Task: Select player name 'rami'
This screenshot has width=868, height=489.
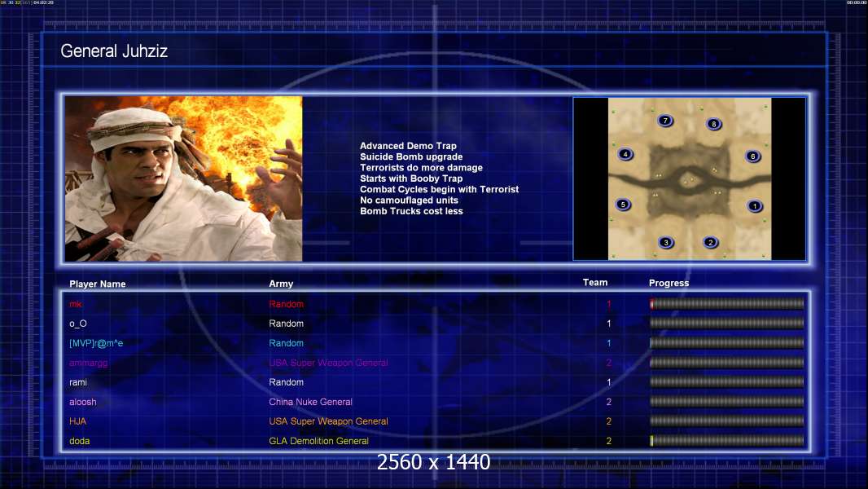Action: point(78,382)
